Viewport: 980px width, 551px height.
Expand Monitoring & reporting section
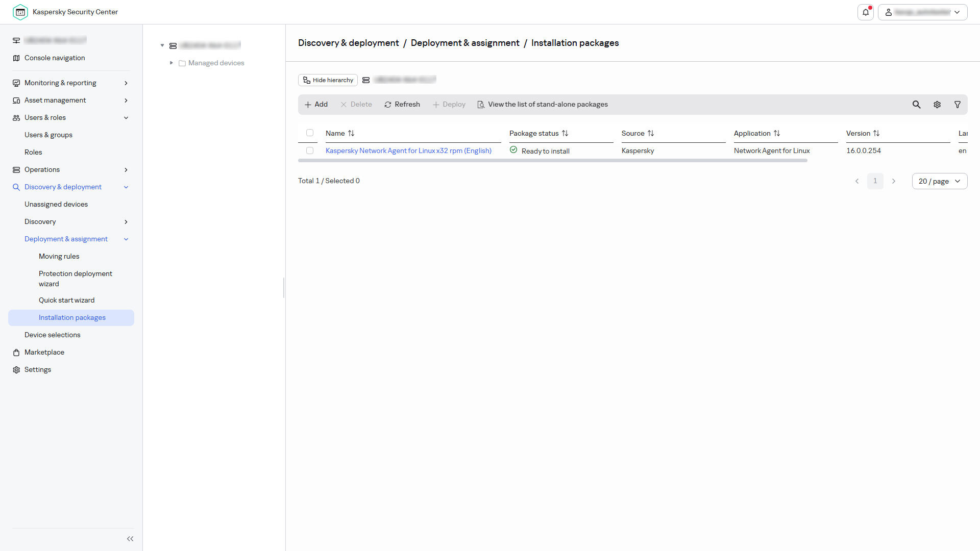tap(126, 83)
